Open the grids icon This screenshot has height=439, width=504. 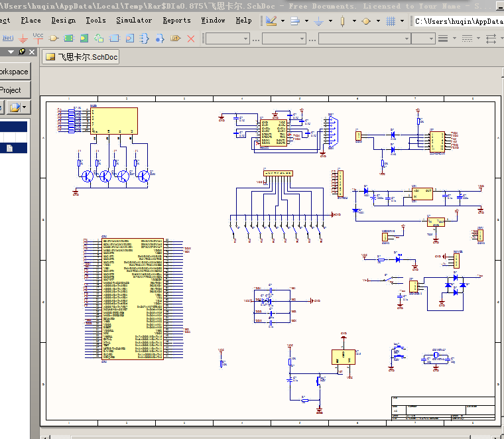[x=391, y=21]
